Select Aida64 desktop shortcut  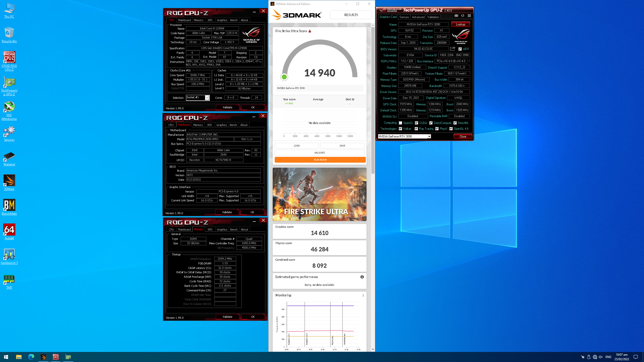(x=9, y=232)
